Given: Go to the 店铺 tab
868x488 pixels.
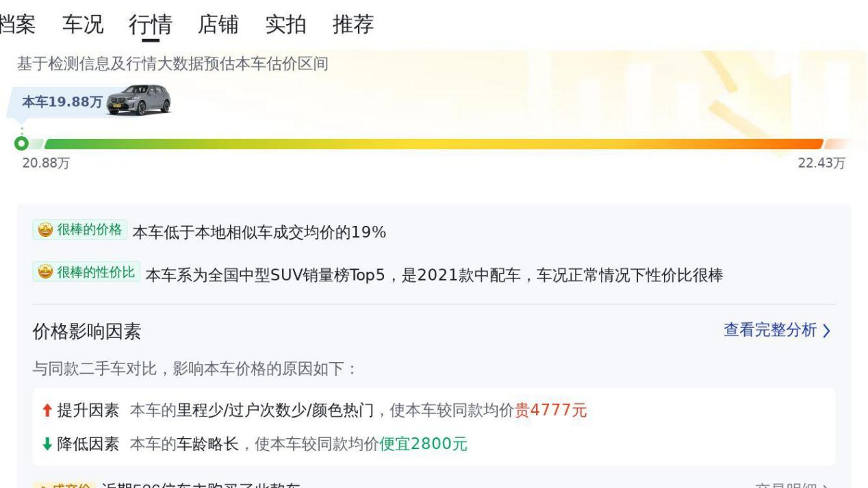Looking at the screenshot, I should [x=218, y=25].
